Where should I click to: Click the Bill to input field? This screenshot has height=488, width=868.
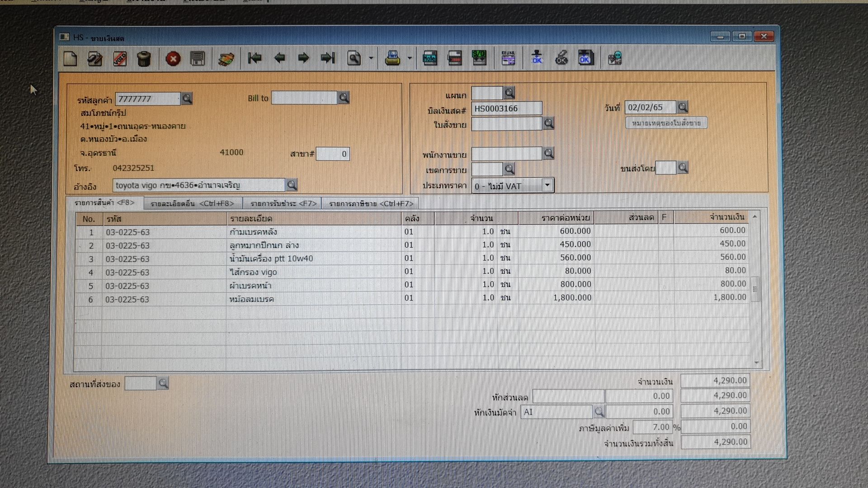tap(304, 98)
